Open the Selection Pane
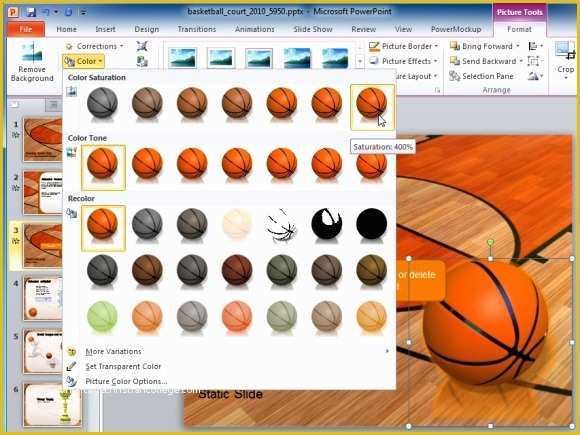This screenshot has height=435, width=580. click(x=481, y=76)
